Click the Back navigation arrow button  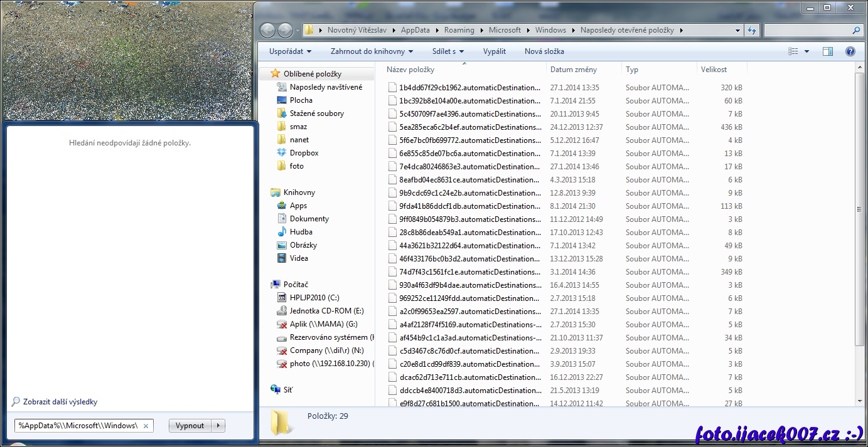(x=267, y=30)
